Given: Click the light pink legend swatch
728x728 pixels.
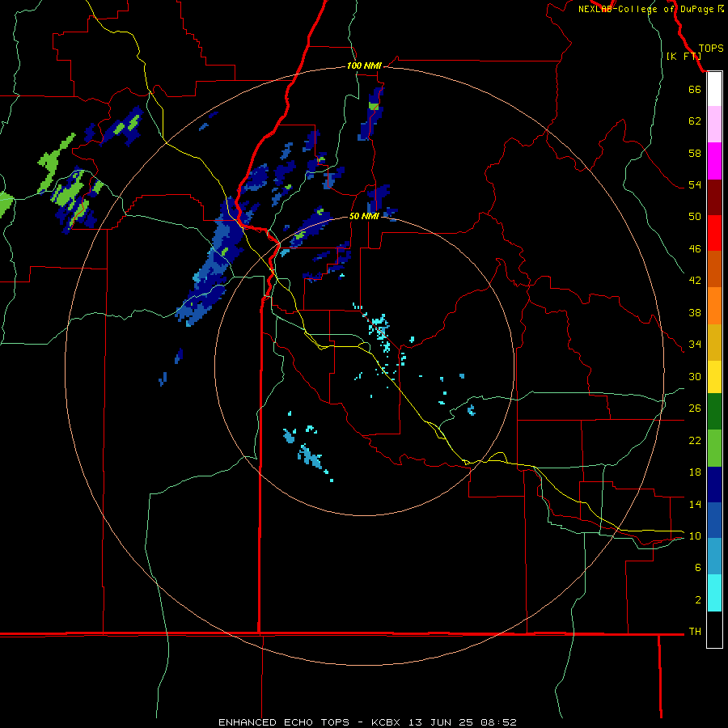Looking at the screenshot, I should (x=714, y=124).
